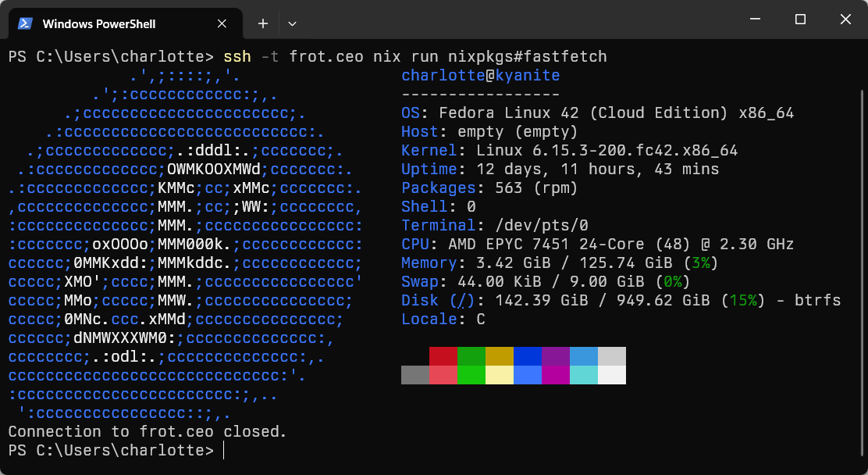Click the Swap 44.00 KiB line
This screenshot has height=475, width=868.
pyautogui.click(x=546, y=282)
